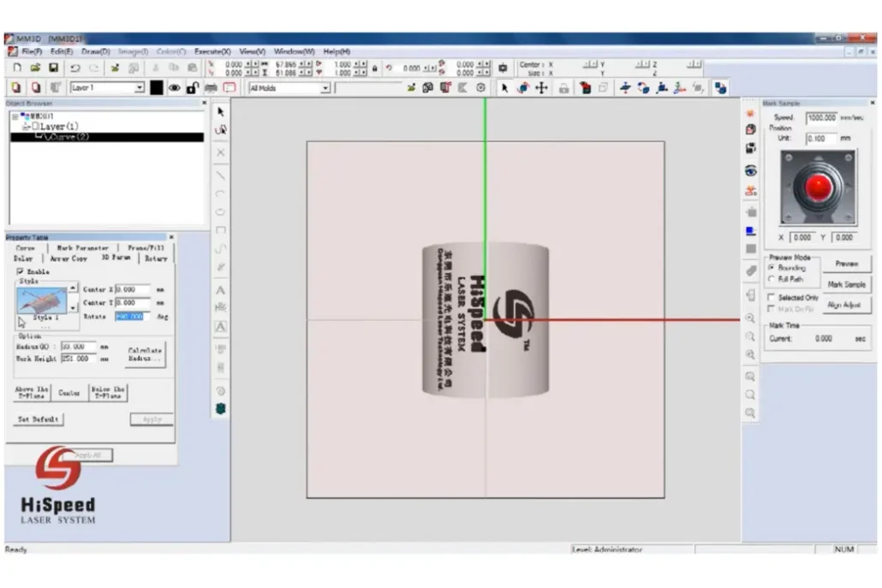Click the Save floppy disk icon
This screenshot has width=882, height=588.
[53, 68]
